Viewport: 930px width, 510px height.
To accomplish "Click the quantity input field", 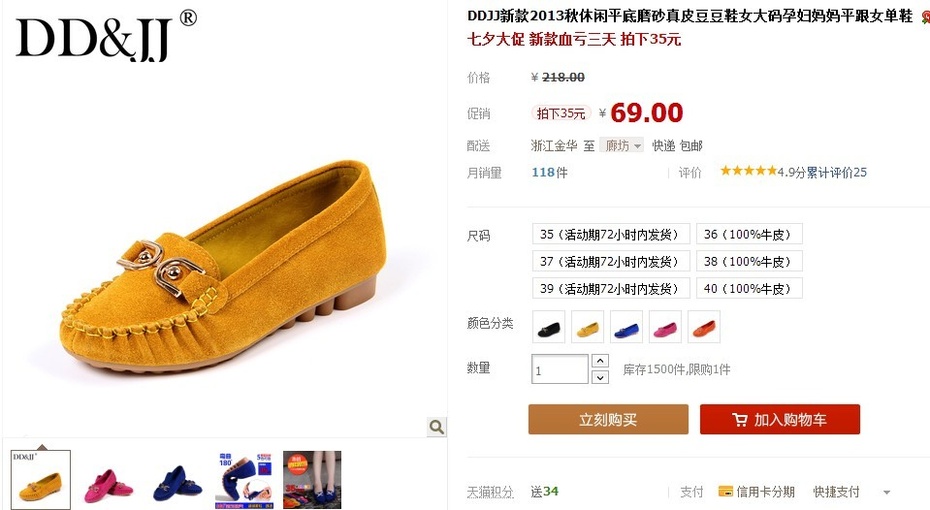I will (x=559, y=369).
